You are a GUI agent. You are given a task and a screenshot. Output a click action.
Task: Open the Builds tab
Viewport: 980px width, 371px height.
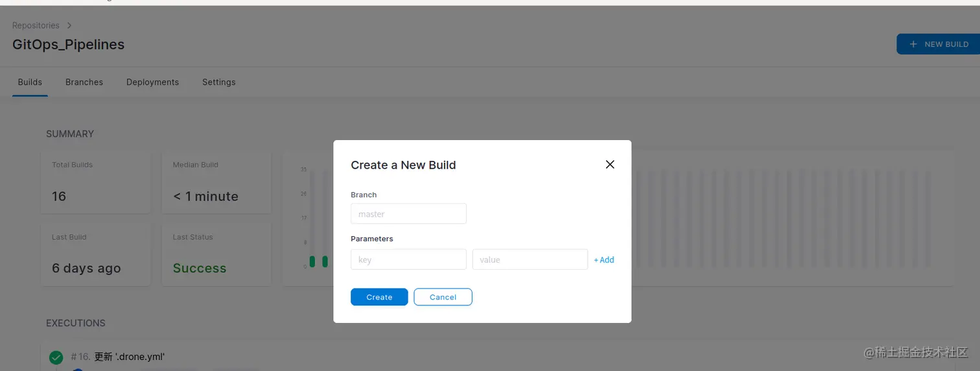click(30, 82)
